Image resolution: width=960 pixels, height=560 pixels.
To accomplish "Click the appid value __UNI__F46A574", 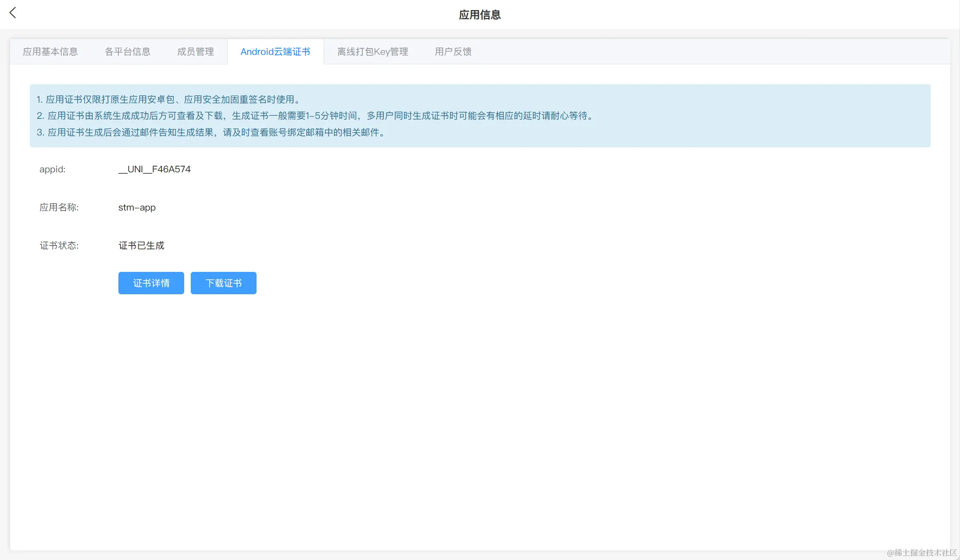I will [x=154, y=169].
